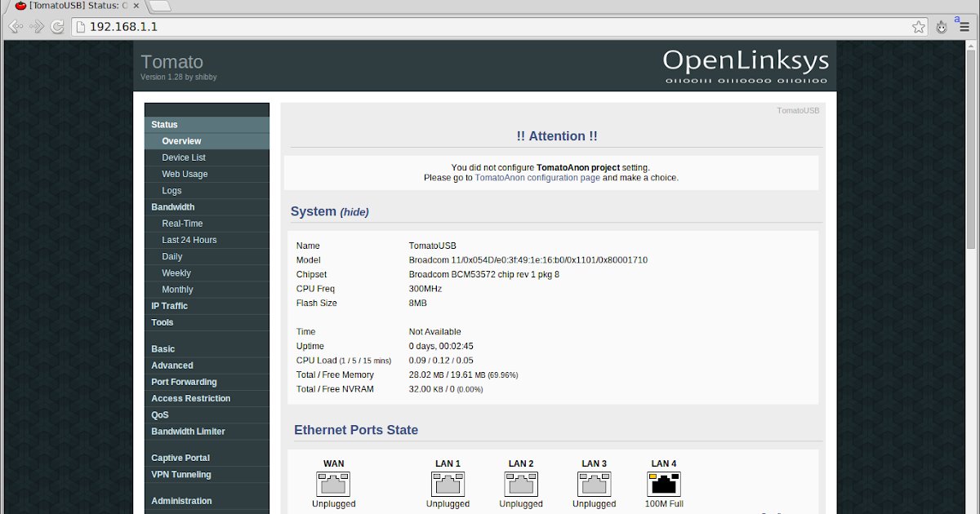
Task: Click the browser forward arrow icon
Action: [x=37, y=27]
